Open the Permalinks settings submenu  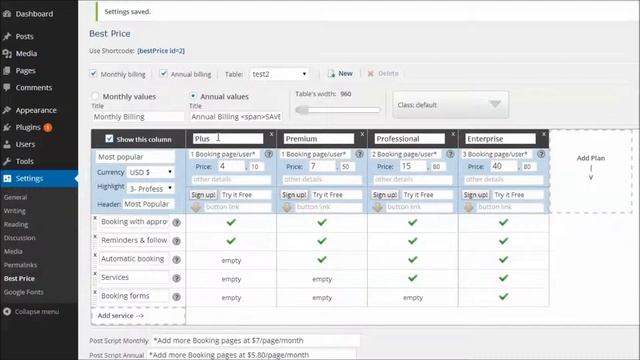[x=20, y=265]
